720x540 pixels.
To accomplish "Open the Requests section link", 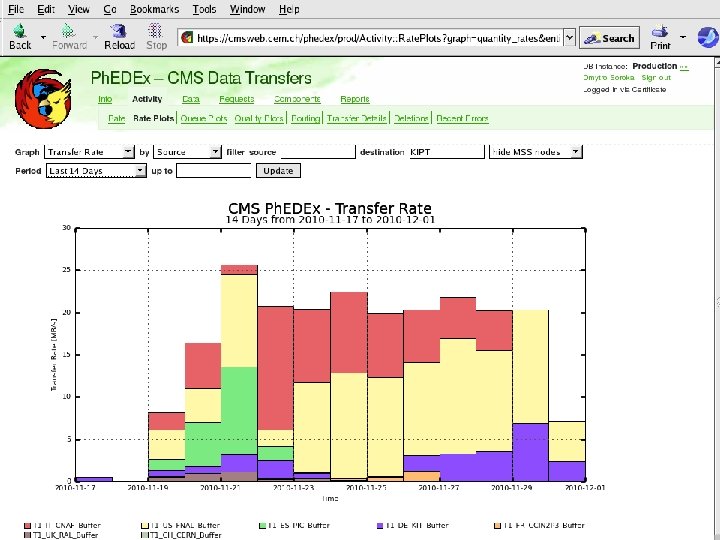I will (236, 99).
